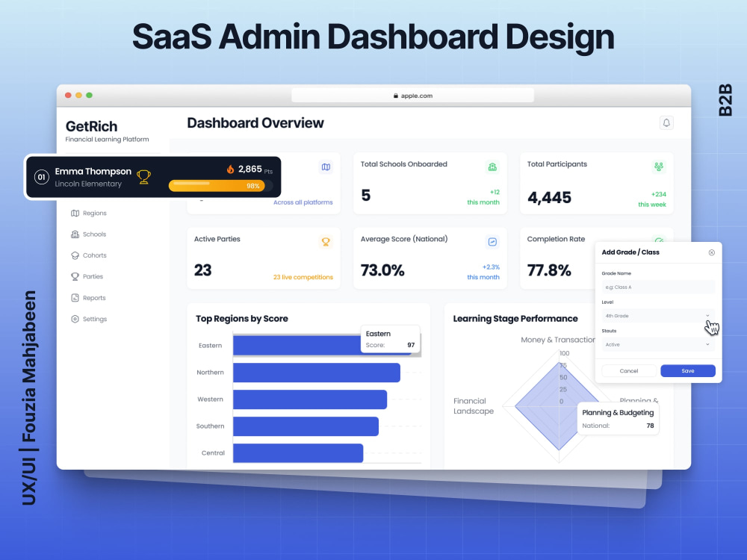Viewport: 747px width, 560px height.
Task: Click the Schools building icon in sidebar
Action: pyautogui.click(x=75, y=234)
